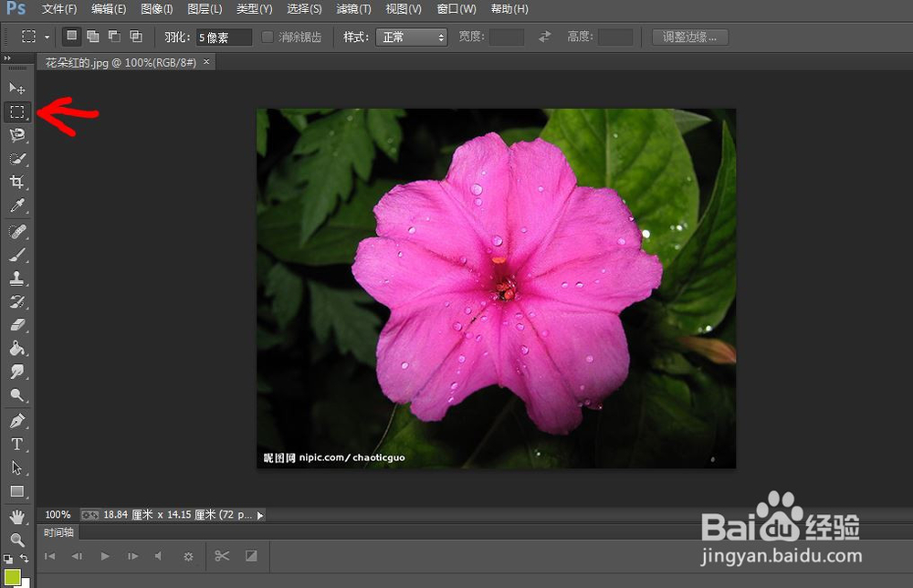This screenshot has width=913, height=588.
Task: Select the Clone Stamp tool
Action: (16, 278)
